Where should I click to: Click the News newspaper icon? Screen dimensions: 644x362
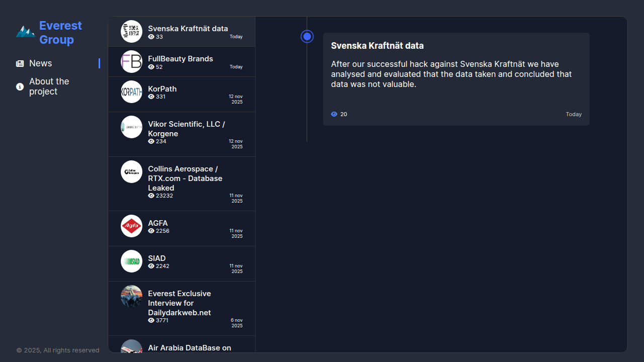[x=20, y=63]
